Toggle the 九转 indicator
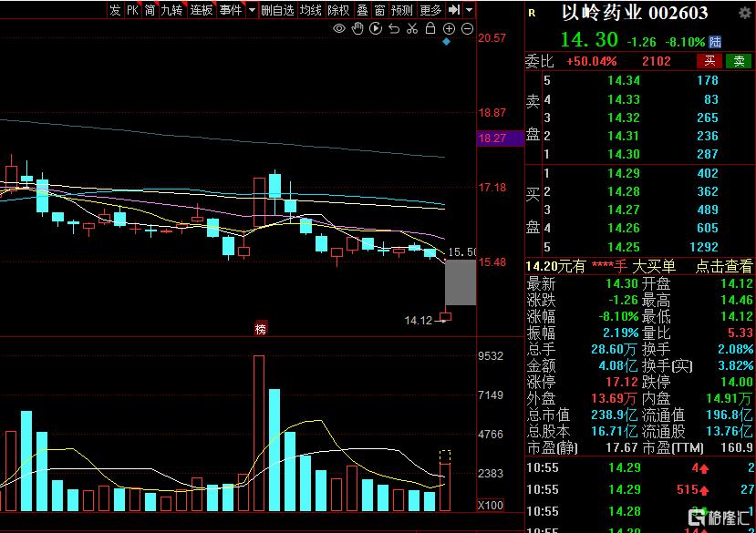Viewport: 756px width, 533px height. [x=171, y=10]
